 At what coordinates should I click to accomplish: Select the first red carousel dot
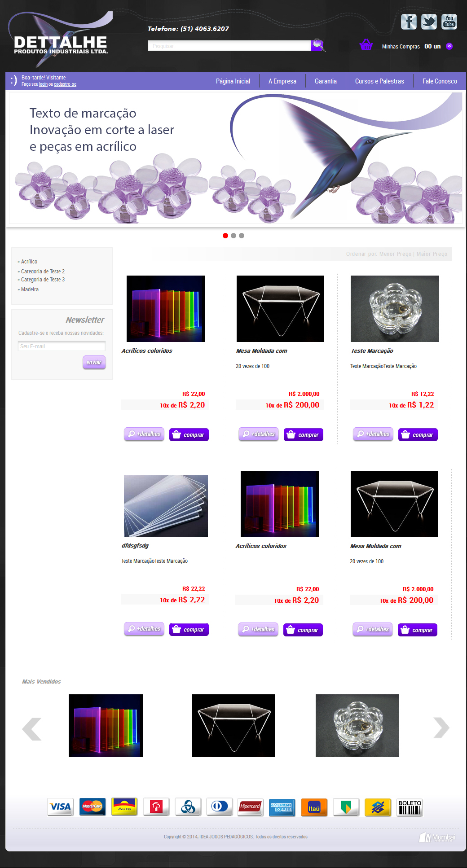coord(225,236)
